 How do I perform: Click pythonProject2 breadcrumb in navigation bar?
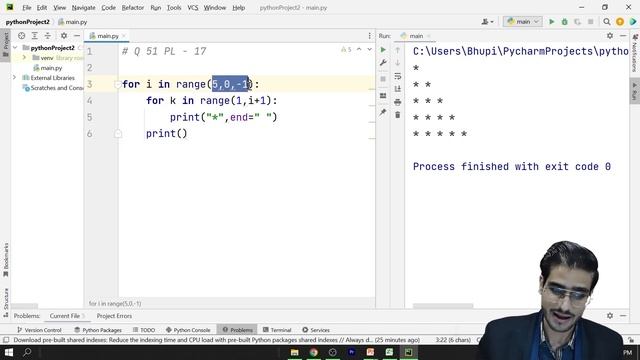[28, 22]
